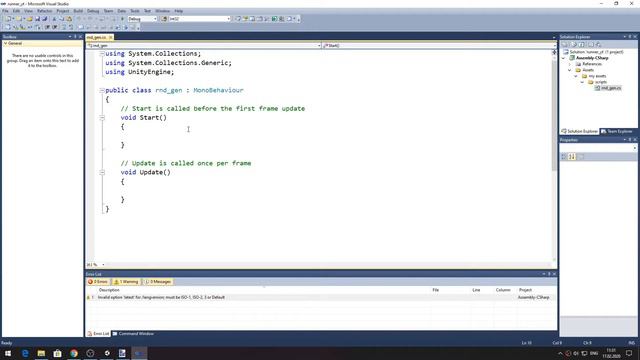Click the Find in Files icon beside search box

point(164,19)
